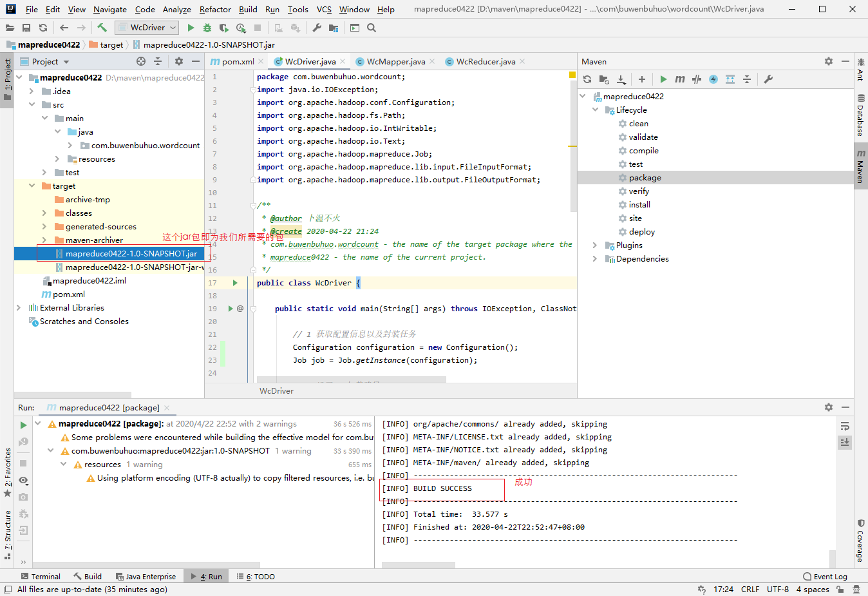Click the run gutter arrow beside class WcDriver
Viewport: 868px width, 596px height.
(235, 283)
